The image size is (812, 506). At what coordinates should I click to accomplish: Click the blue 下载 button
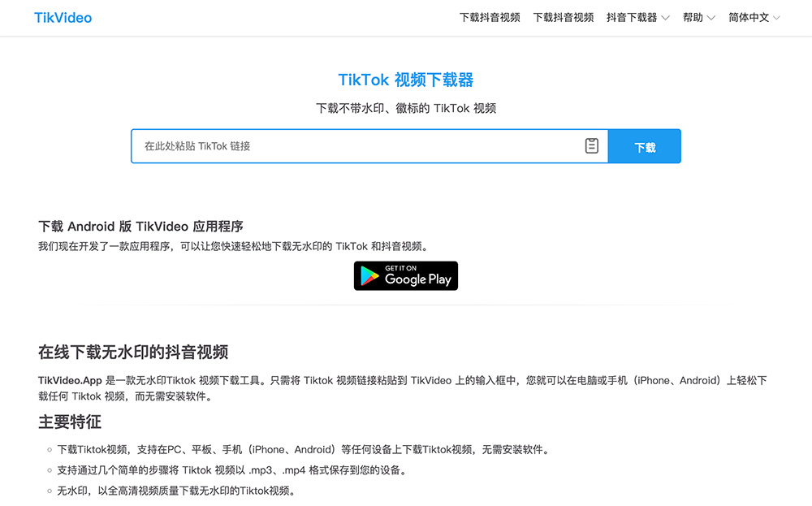(645, 146)
